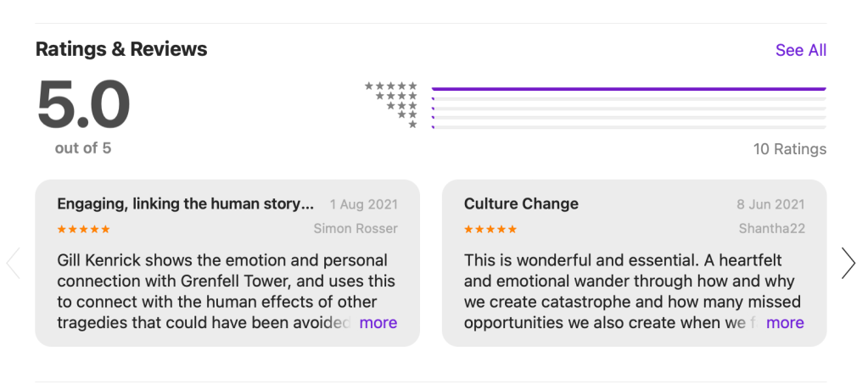Click the two-star row icon in histogram
868x390 pixels.
[406, 114]
